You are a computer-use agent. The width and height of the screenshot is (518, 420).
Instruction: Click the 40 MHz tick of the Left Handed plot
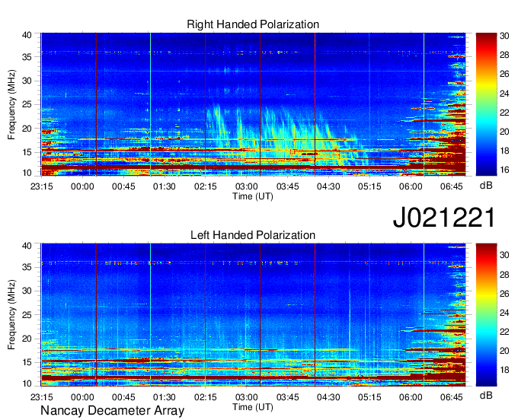pyautogui.click(x=27, y=246)
